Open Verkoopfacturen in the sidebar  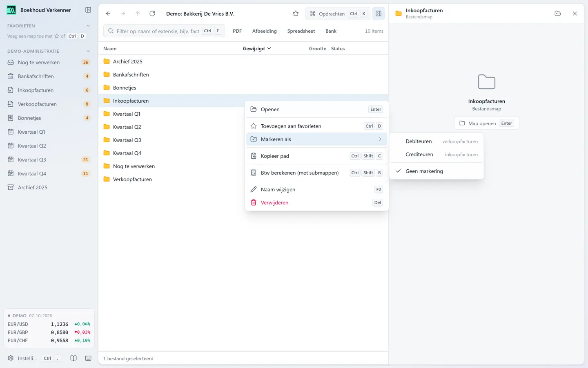coord(49,104)
